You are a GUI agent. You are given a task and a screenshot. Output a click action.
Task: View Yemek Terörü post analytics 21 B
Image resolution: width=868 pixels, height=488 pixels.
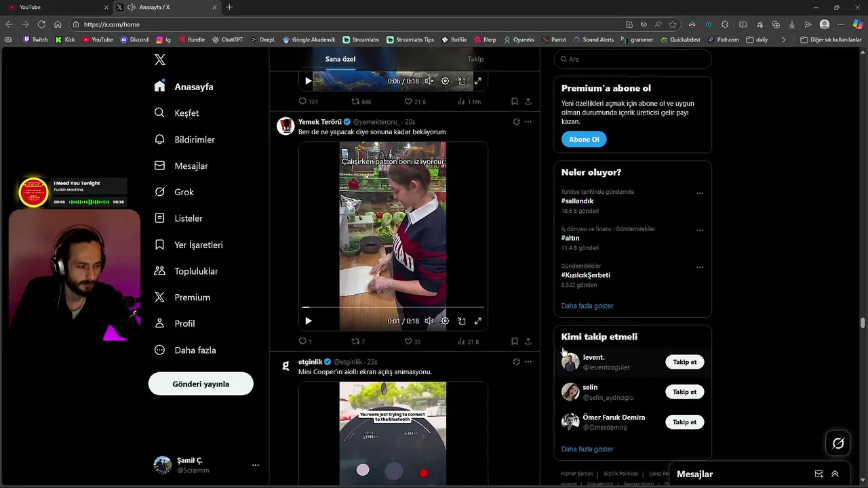coord(468,342)
